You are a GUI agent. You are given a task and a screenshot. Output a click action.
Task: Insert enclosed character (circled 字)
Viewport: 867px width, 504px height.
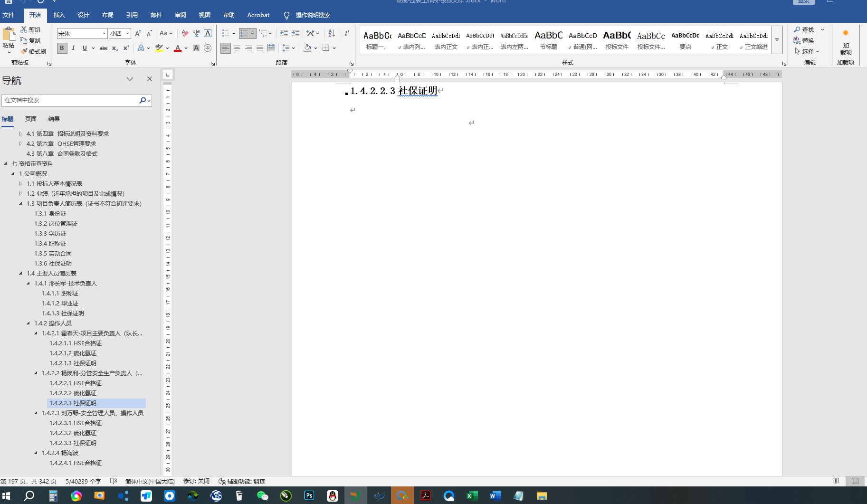208,48
